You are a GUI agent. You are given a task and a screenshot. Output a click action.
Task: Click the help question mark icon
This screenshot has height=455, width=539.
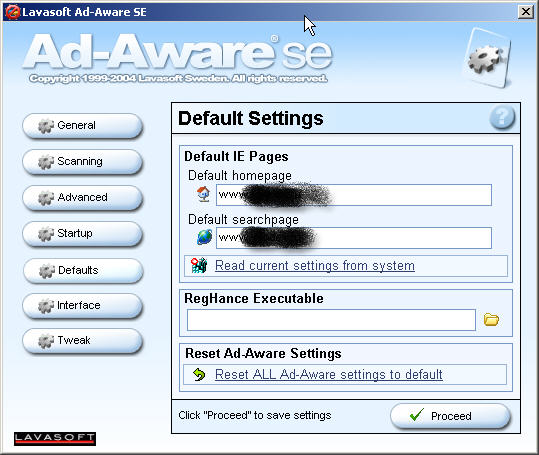[502, 118]
